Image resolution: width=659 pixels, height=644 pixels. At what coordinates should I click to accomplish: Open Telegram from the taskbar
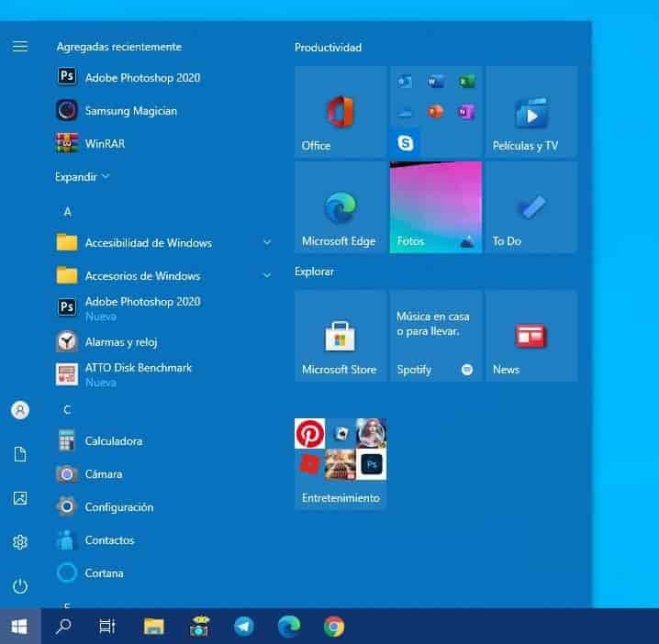click(x=244, y=627)
